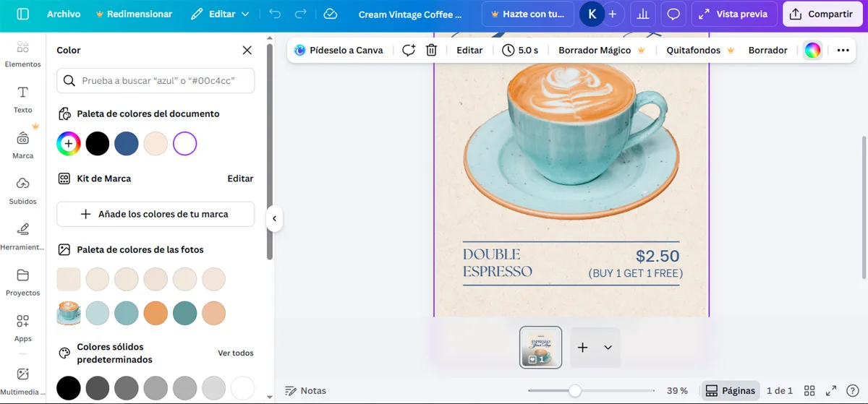Open the comments speech bubble

pyautogui.click(x=673, y=14)
